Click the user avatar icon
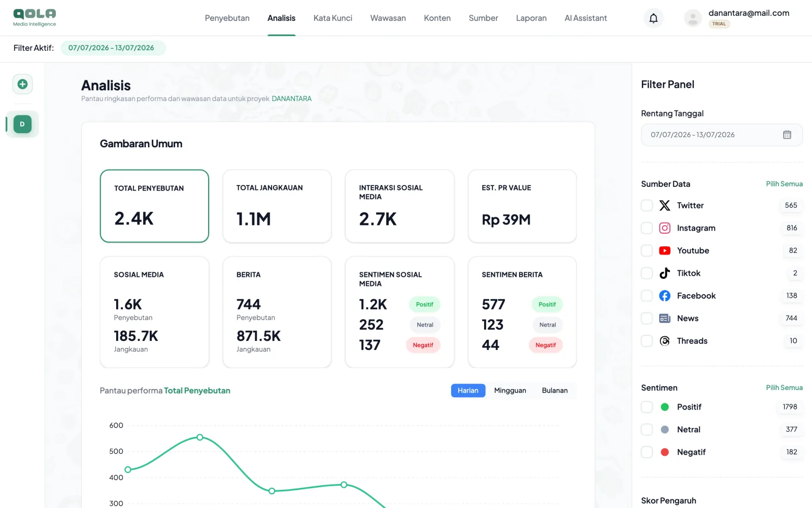The image size is (812, 508). [x=693, y=18]
